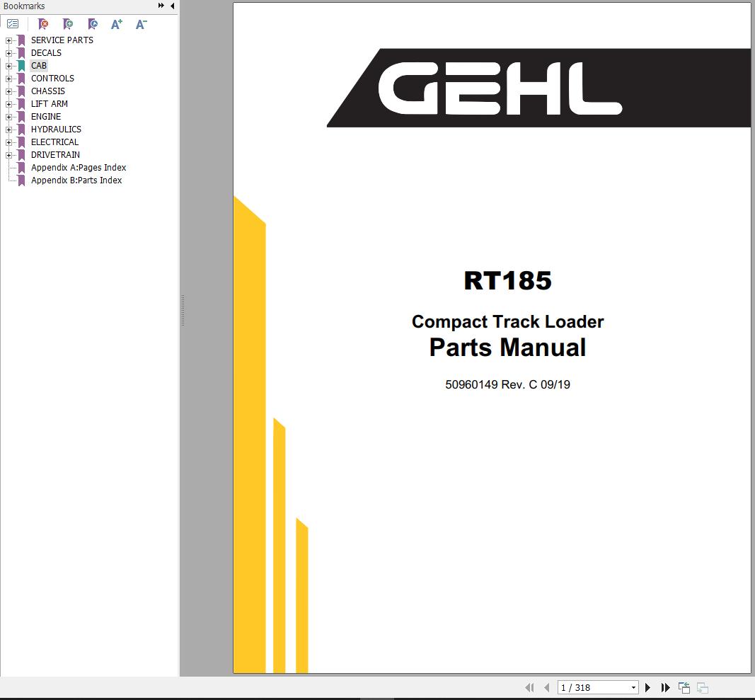Collapse the Bookmarks panel with the left arrow
755x700 pixels.
click(173, 6)
